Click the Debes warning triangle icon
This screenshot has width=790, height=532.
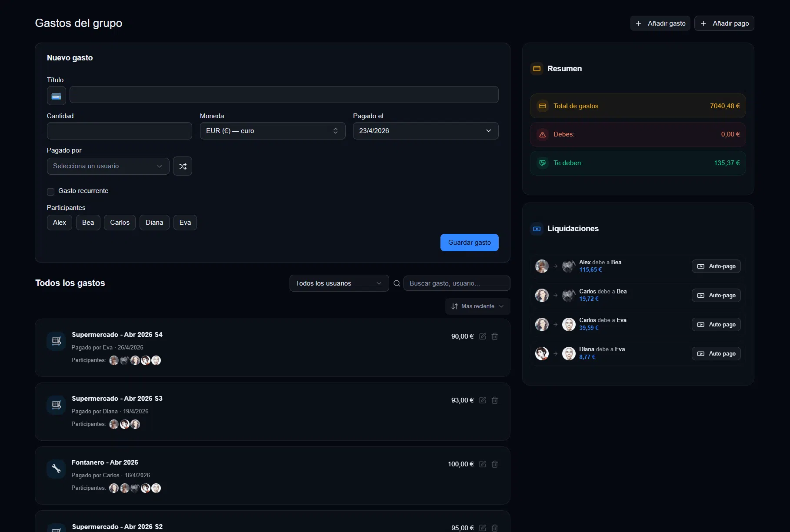[543, 135]
